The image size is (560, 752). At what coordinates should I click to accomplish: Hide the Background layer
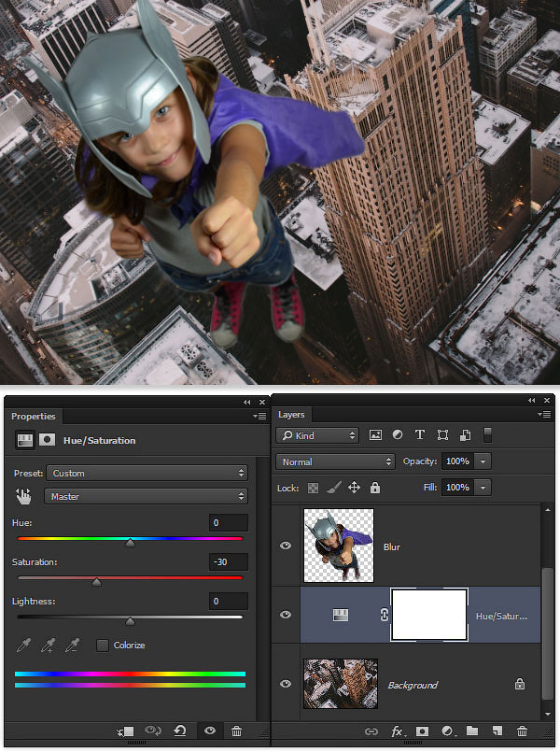[x=286, y=684]
